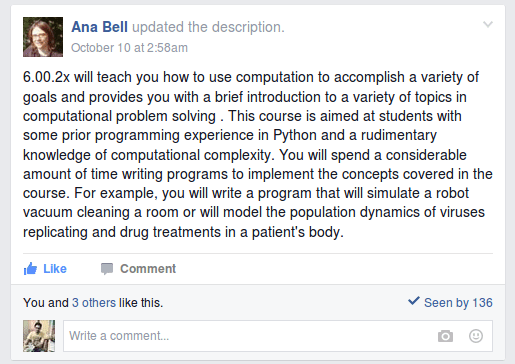Attach a photo using the camera icon
The width and height of the screenshot is (515, 364).
pos(445,336)
